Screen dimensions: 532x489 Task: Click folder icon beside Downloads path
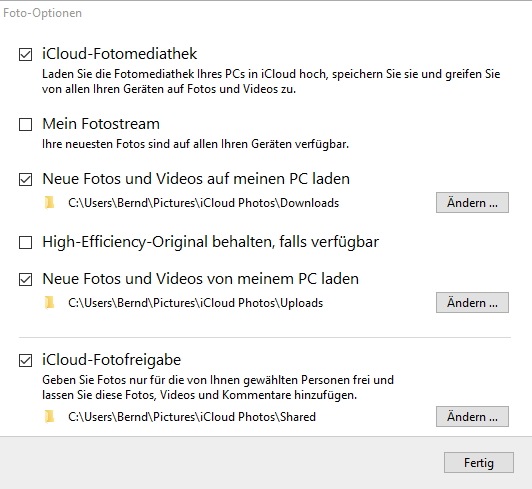point(49,203)
